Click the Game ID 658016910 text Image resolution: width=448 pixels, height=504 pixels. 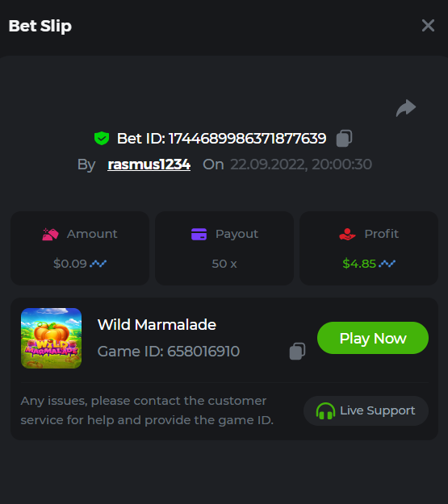tap(169, 352)
